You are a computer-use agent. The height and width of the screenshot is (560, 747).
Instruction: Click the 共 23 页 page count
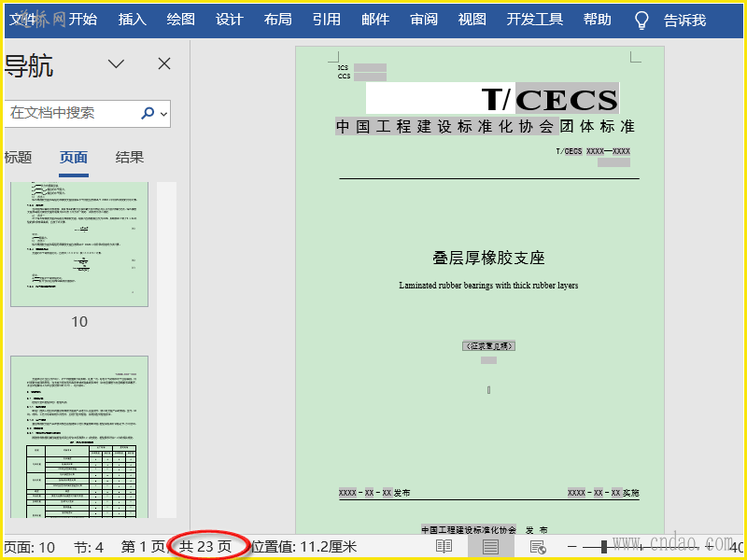(205, 547)
